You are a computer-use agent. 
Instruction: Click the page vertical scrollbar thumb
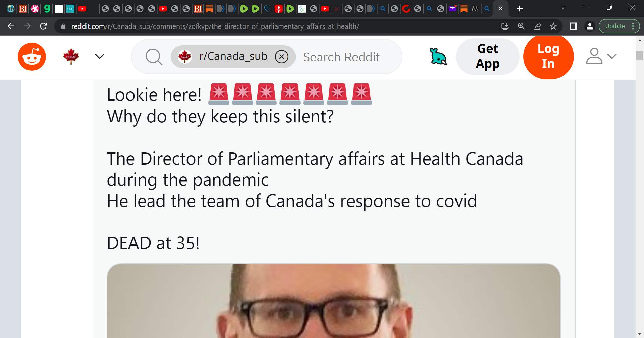pyautogui.click(x=640, y=55)
